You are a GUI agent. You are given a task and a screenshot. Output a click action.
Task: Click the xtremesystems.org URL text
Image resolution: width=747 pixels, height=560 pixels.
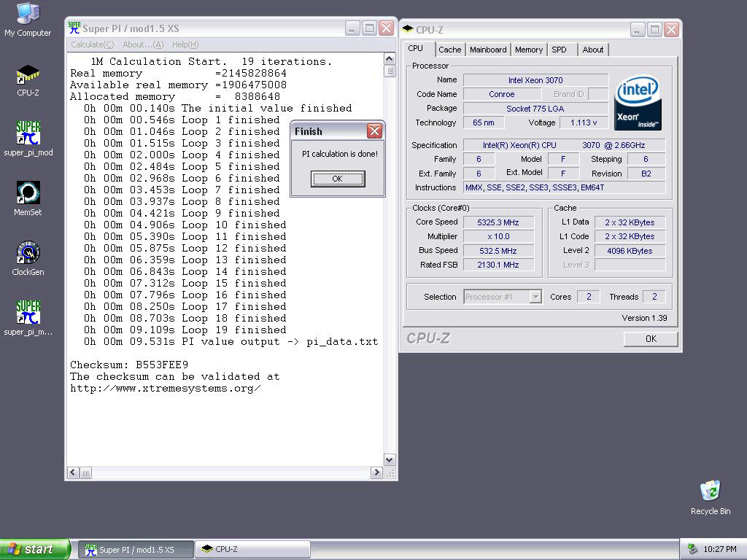point(166,389)
